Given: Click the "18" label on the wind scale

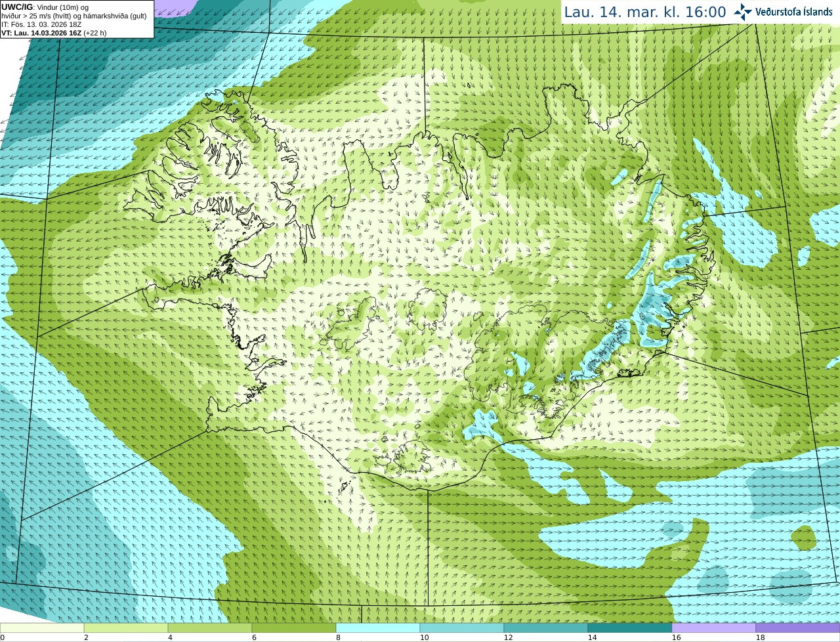Looking at the screenshot, I should 760,637.
